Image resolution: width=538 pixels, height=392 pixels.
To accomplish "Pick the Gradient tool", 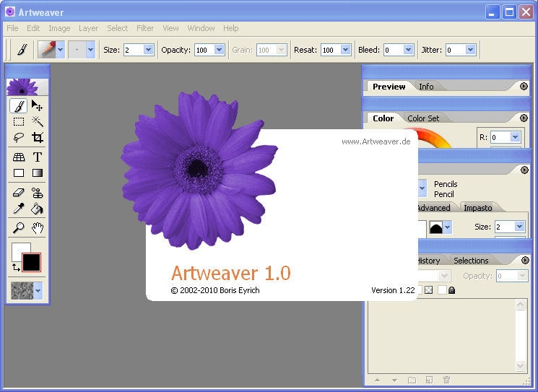I will 37,173.
